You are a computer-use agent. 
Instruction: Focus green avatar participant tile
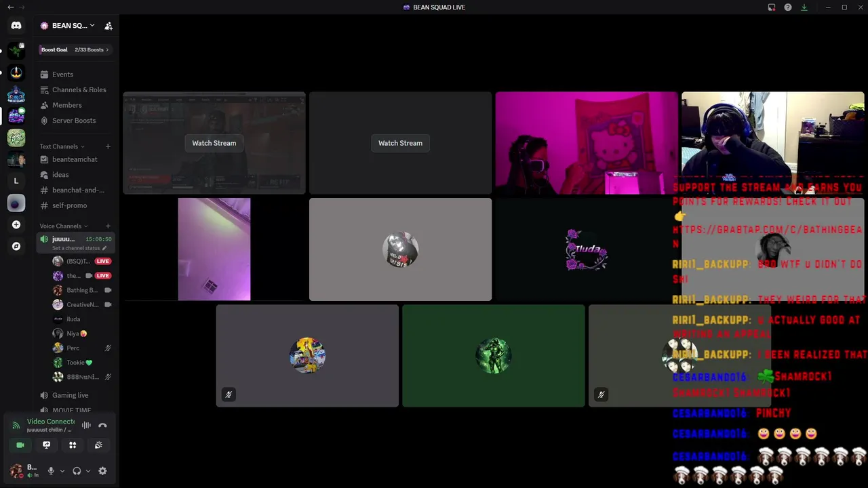click(x=494, y=356)
